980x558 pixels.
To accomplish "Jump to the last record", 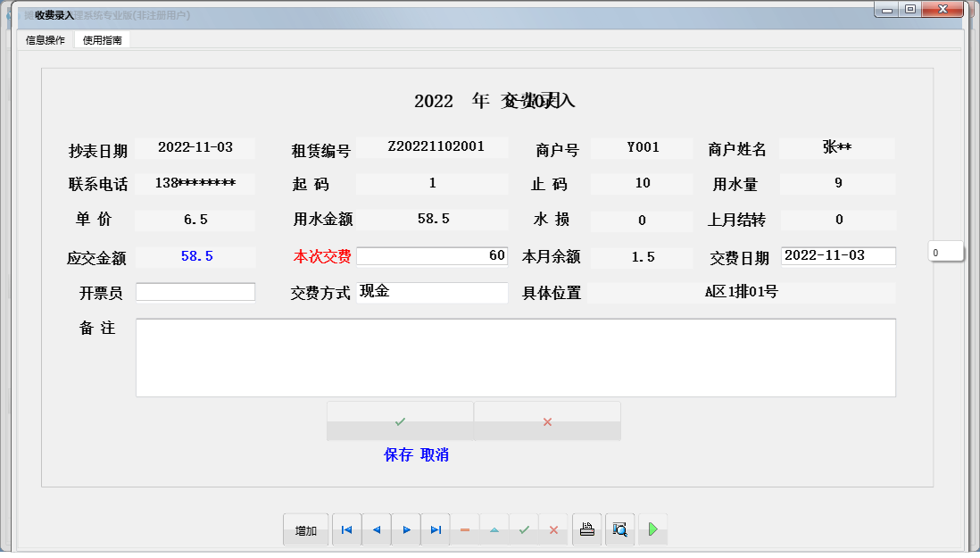I will 436,529.
